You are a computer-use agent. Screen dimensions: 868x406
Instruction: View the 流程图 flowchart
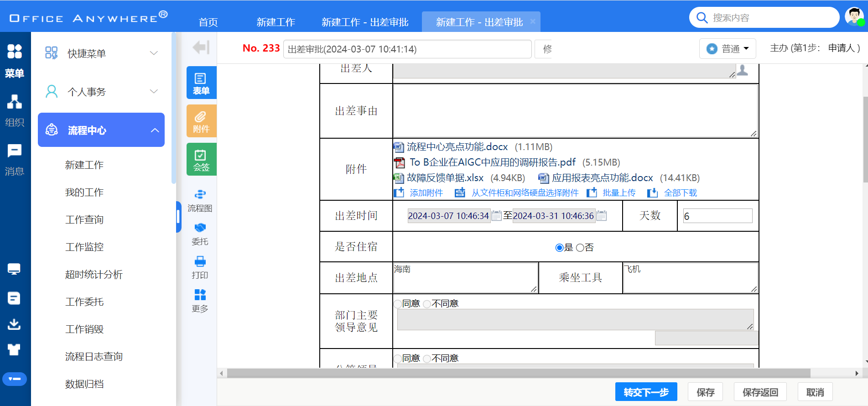click(200, 201)
